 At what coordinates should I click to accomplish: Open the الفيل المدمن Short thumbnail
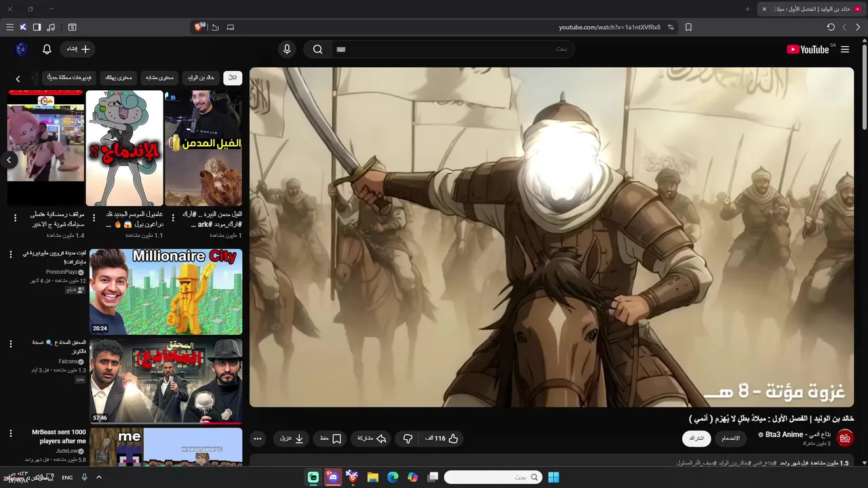pos(203,148)
